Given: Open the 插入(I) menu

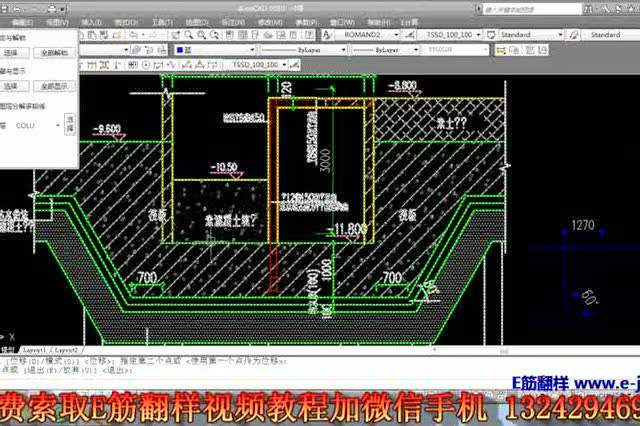Looking at the screenshot, I should click(x=91, y=22).
